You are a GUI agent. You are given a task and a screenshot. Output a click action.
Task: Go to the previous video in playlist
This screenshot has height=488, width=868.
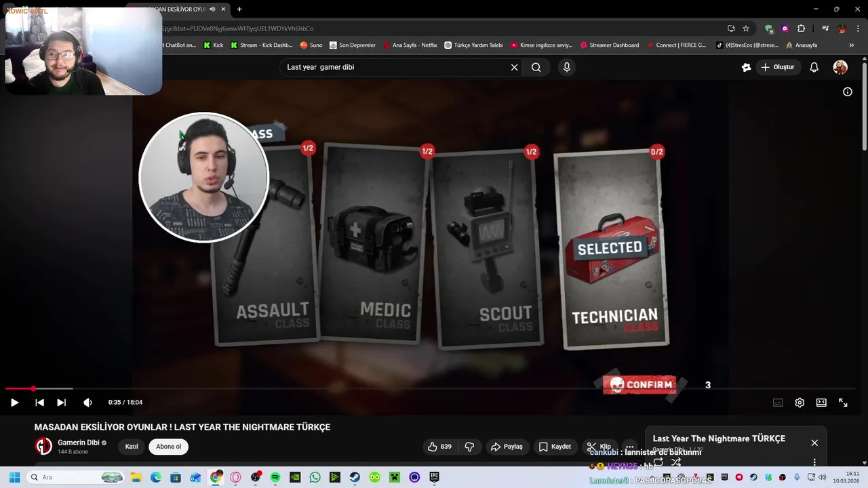39,403
